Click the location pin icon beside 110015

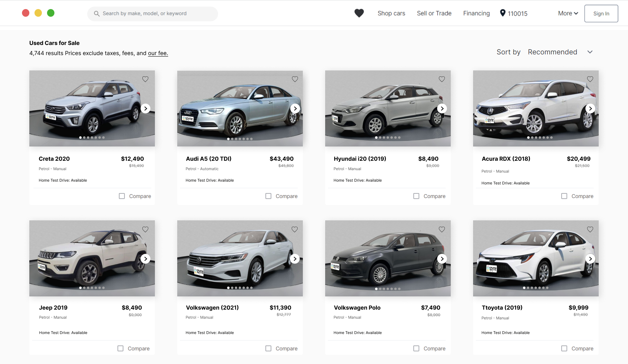(502, 13)
